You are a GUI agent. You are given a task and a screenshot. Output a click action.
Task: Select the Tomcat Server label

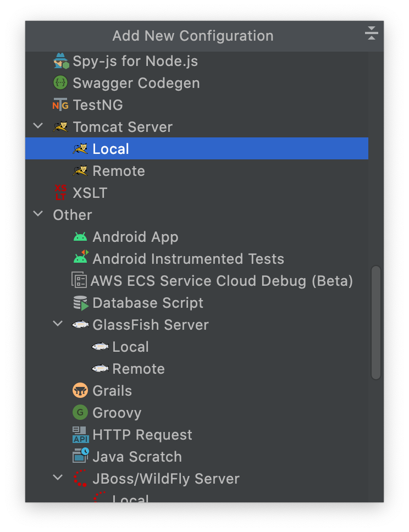tap(123, 127)
